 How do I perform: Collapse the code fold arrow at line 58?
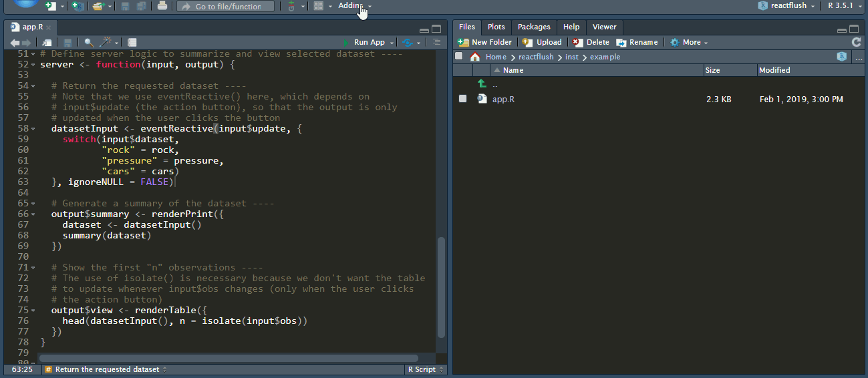click(33, 129)
